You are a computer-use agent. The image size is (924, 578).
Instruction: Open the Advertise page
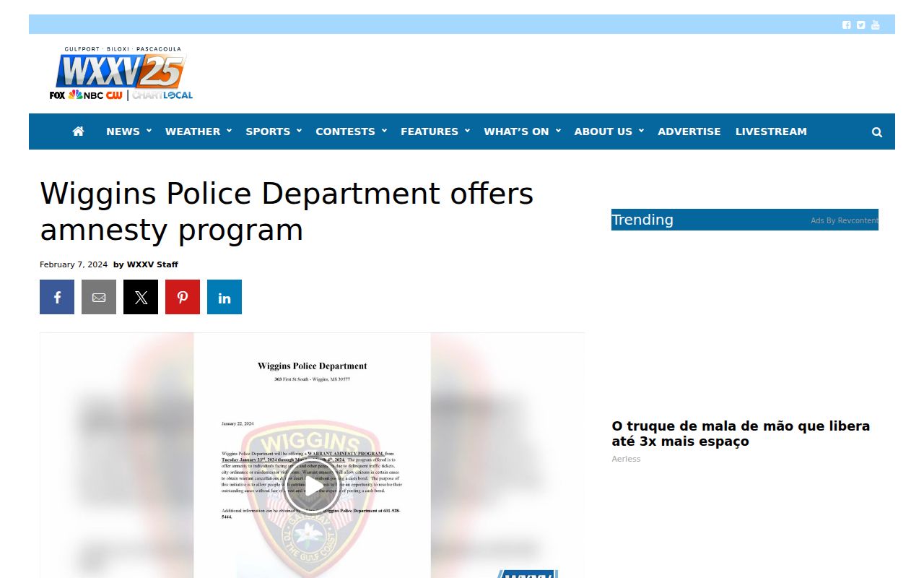(x=689, y=131)
